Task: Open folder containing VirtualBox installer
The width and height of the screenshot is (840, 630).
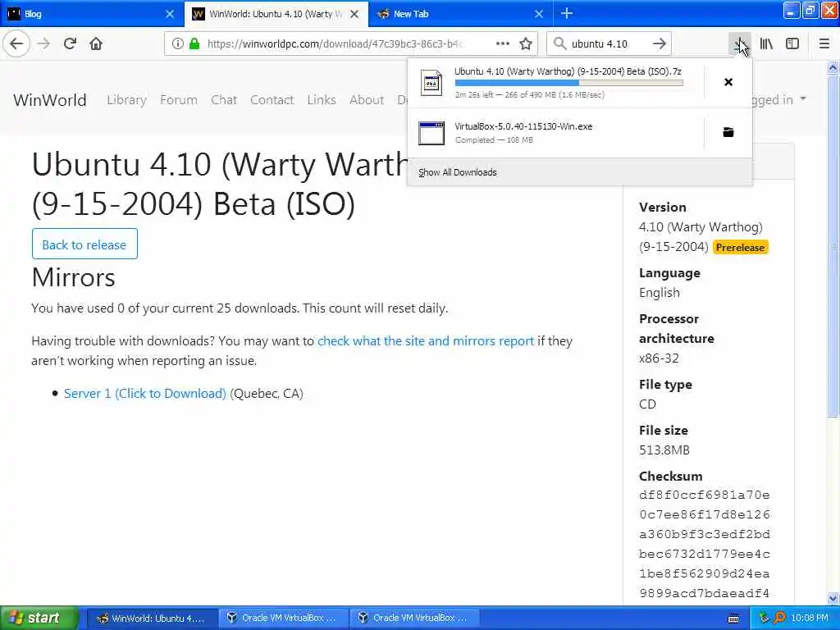Action: tap(728, 132)
